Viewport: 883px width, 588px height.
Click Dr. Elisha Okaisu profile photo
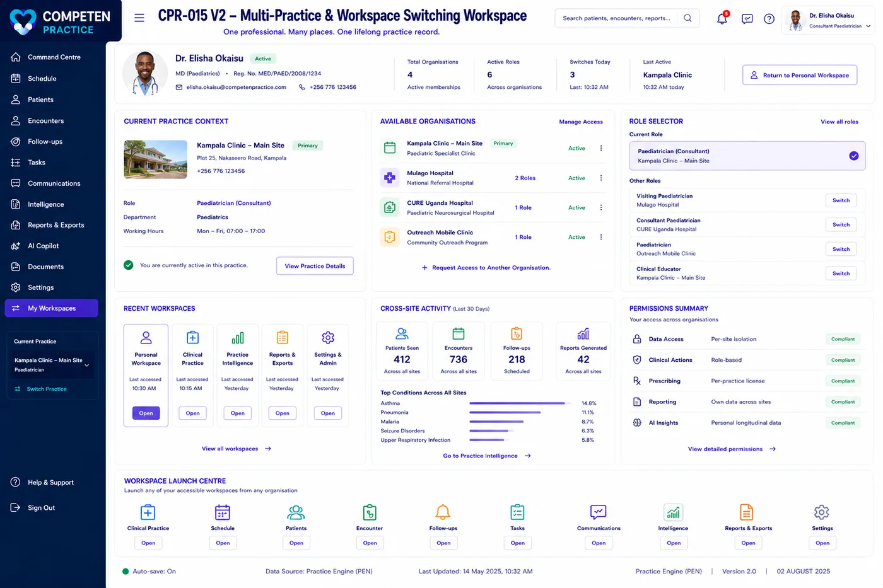pos(145,73)
